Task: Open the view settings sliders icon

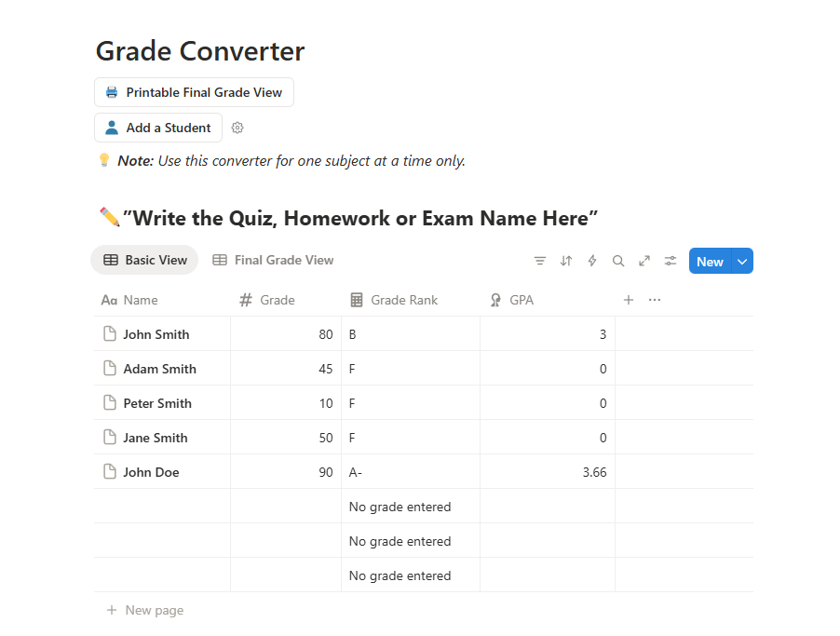Action: click(x=671, y=261)
